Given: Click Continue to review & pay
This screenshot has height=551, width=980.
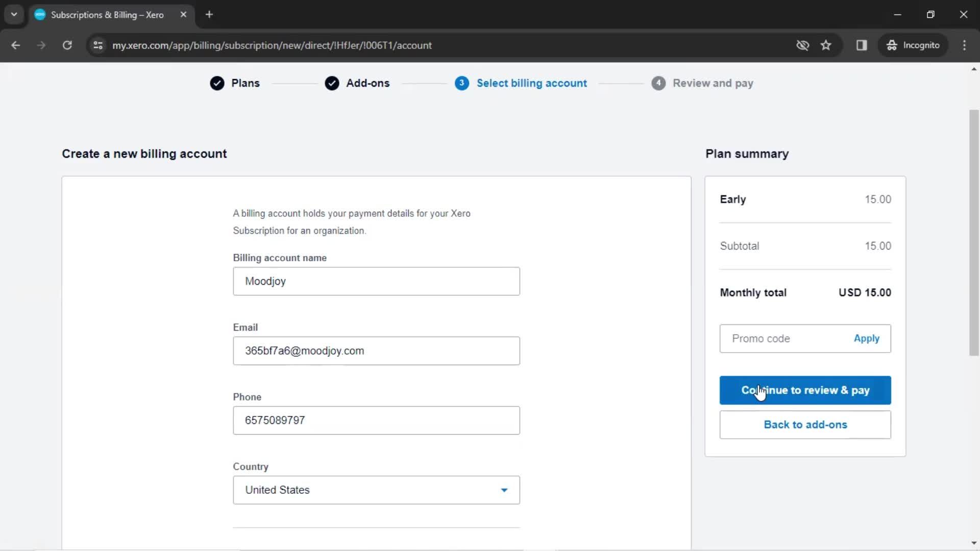Looking at the screenshot, I should coord(805,390).
